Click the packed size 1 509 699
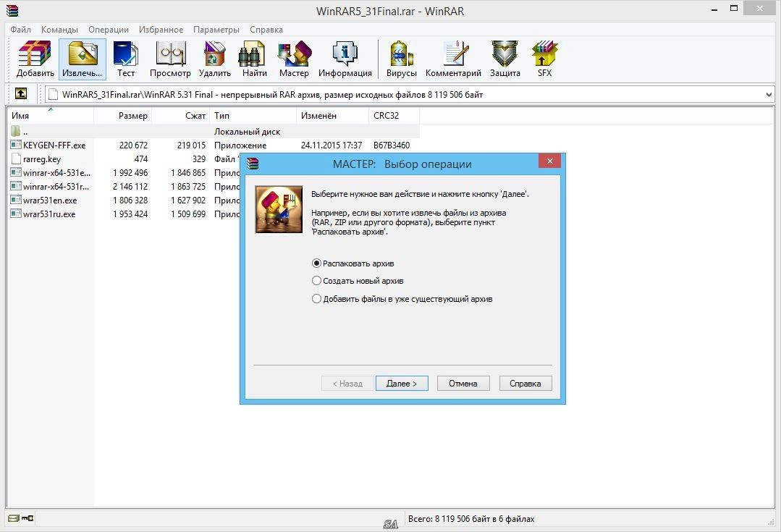This screenshot has height=532, width=781. coord(188,214)
